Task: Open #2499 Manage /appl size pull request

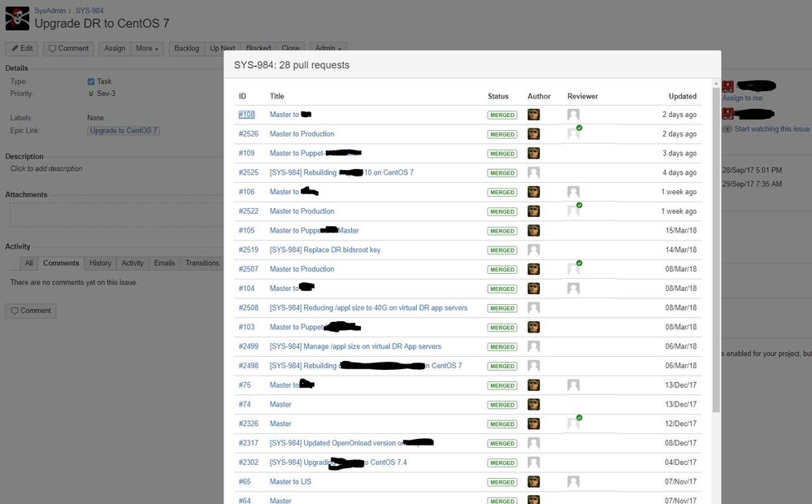Action: (355, 346)
